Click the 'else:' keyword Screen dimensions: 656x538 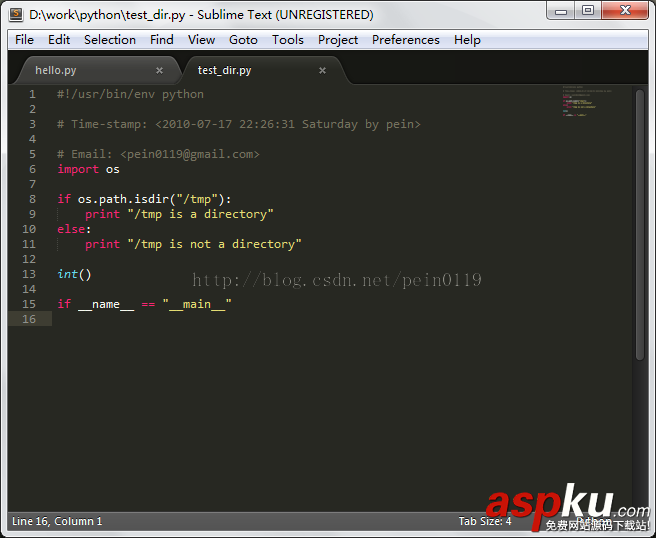(74, 229)
